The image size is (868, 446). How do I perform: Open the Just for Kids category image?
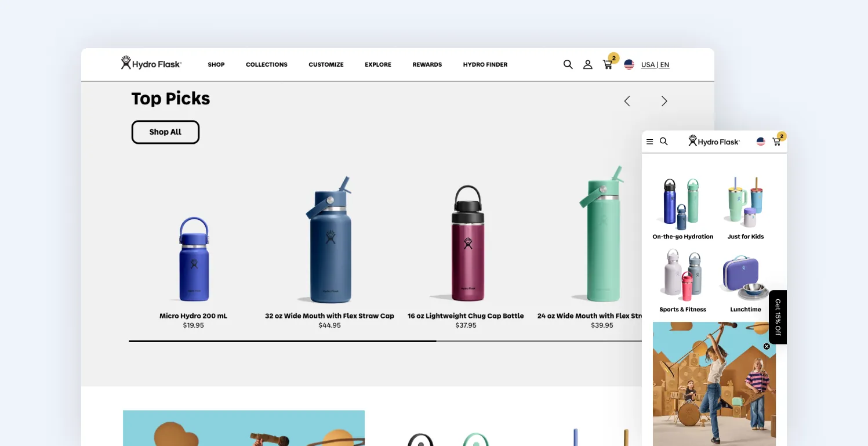tap(745, 202)
